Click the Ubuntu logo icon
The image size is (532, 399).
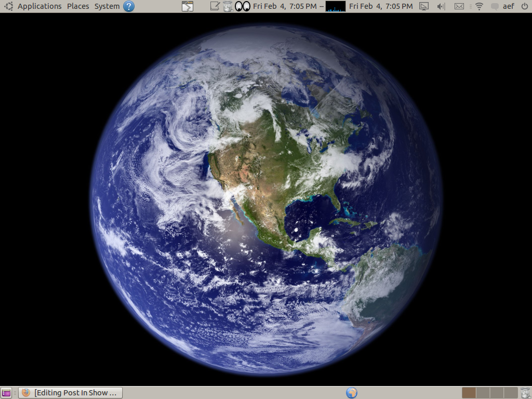pos(8,6)
